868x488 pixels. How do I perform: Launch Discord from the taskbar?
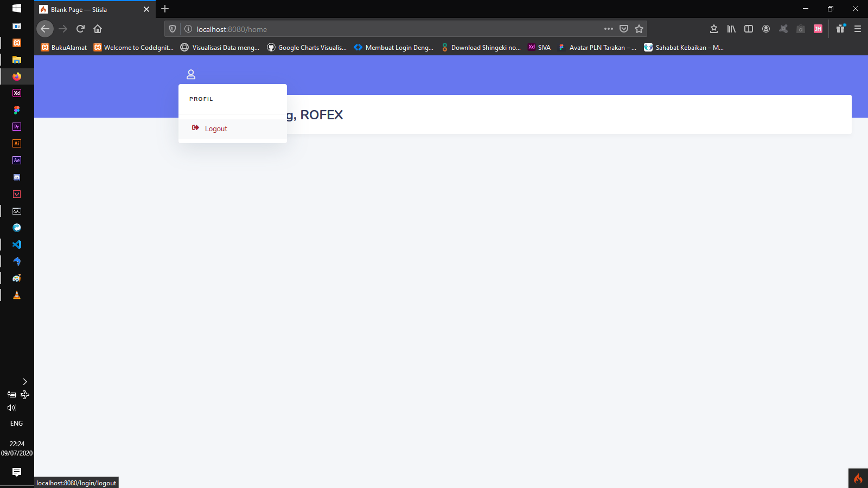pyautogui.click(x=16, y=177)
